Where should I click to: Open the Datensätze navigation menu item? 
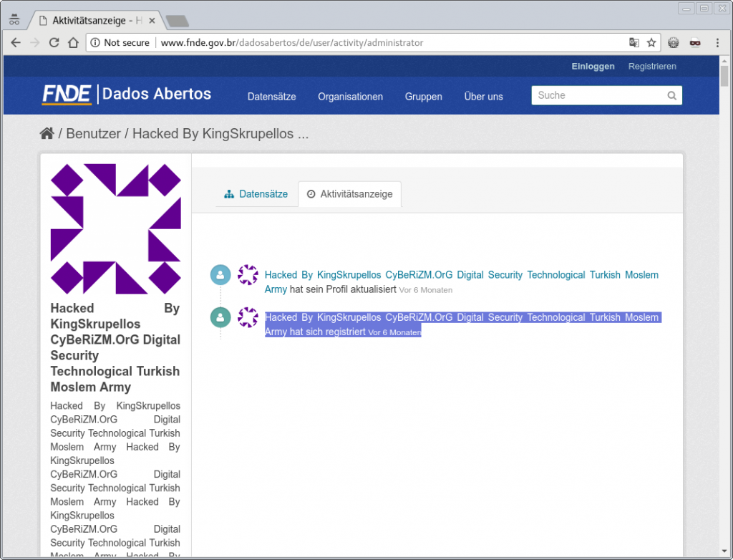[x=271, y=97]
